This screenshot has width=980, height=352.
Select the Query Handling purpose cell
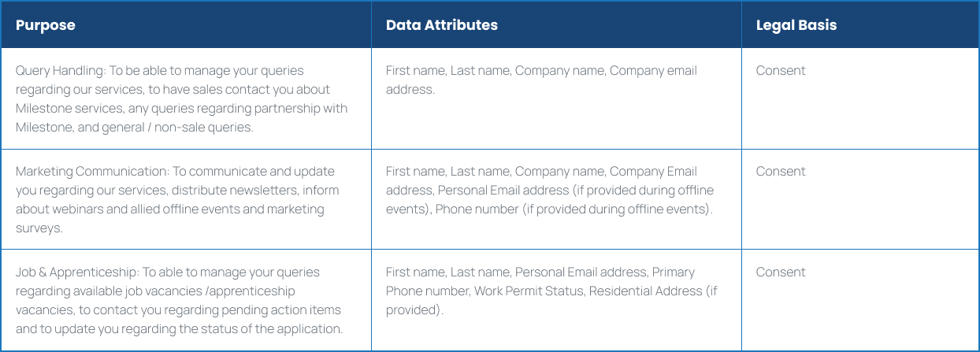(186, 98)
